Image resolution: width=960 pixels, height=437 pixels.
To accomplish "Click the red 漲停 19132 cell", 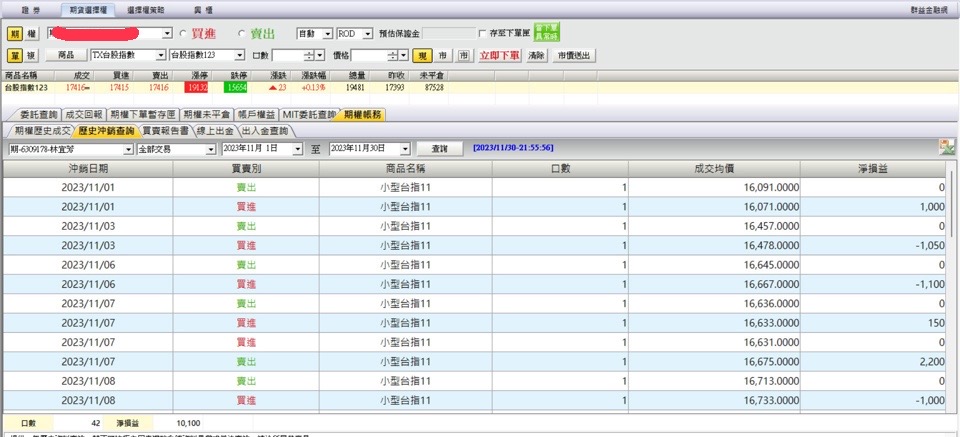I will coord(196,88).
